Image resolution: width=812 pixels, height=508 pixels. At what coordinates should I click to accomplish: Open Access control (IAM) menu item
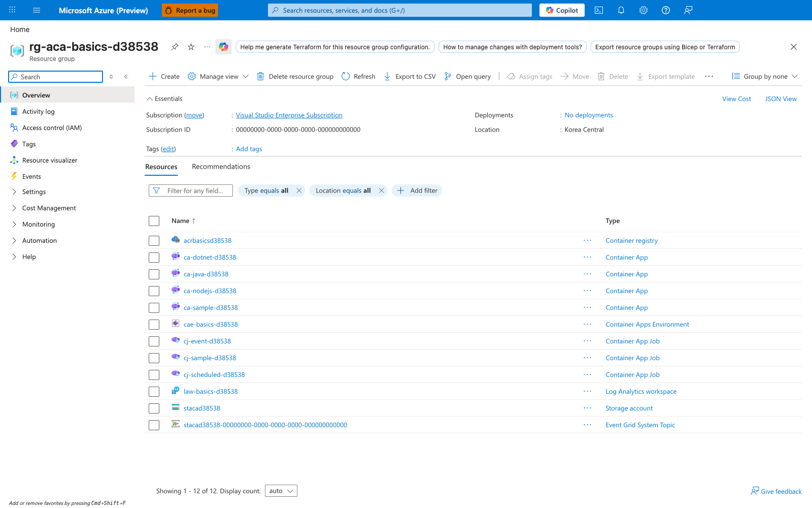click(x=52, y=128)
